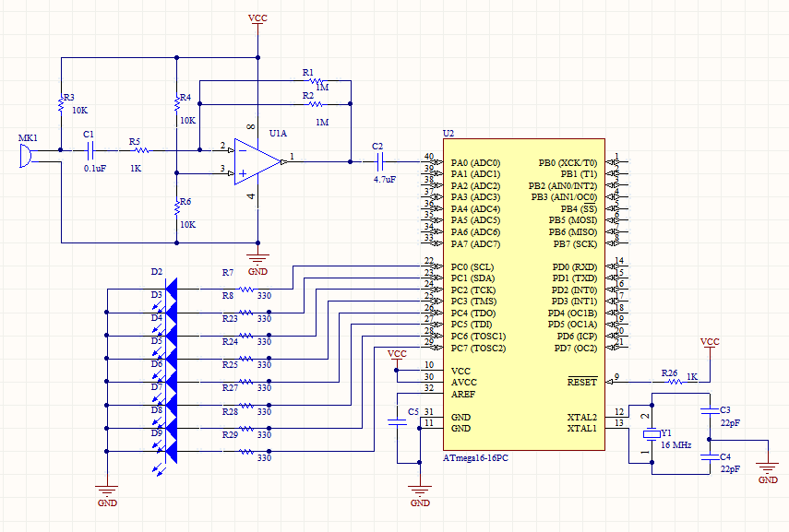The image size is (789, 532).
Task: Select the MK1 microphone symbol
Action: (25, 156)
